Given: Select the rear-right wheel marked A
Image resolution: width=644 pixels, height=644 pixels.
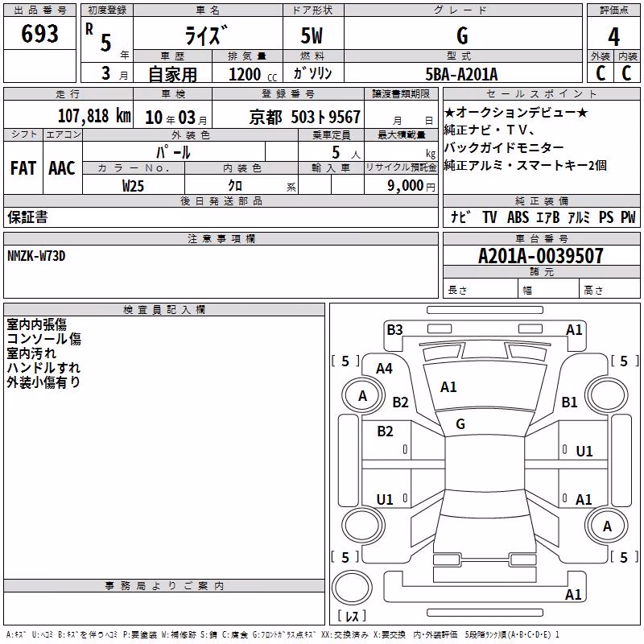Looking at the screenshot, I should (607, 526).
